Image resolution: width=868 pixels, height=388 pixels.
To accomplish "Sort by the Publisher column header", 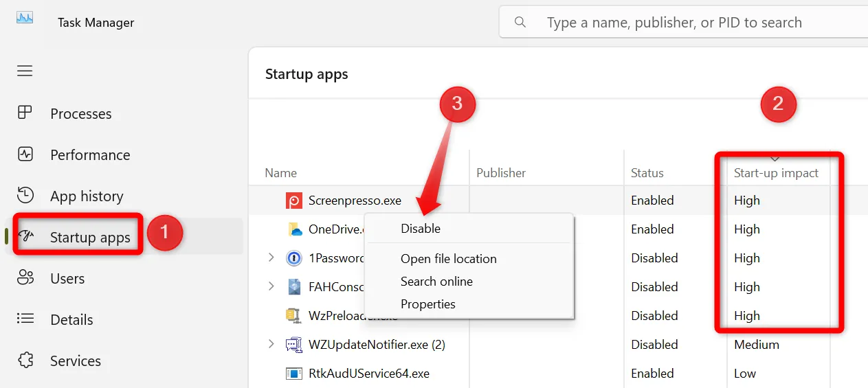I will (x=501, y=173).
